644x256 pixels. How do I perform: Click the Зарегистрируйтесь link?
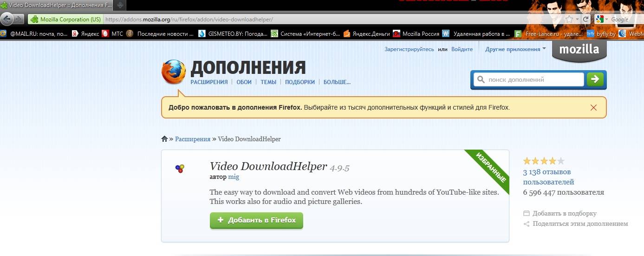[409, 49]
